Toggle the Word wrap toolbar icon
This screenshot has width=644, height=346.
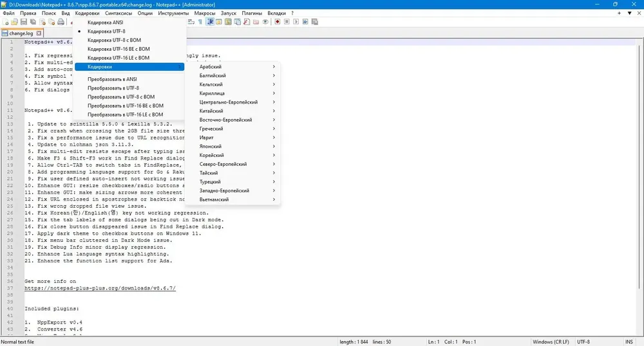click(x=191, y=22)
